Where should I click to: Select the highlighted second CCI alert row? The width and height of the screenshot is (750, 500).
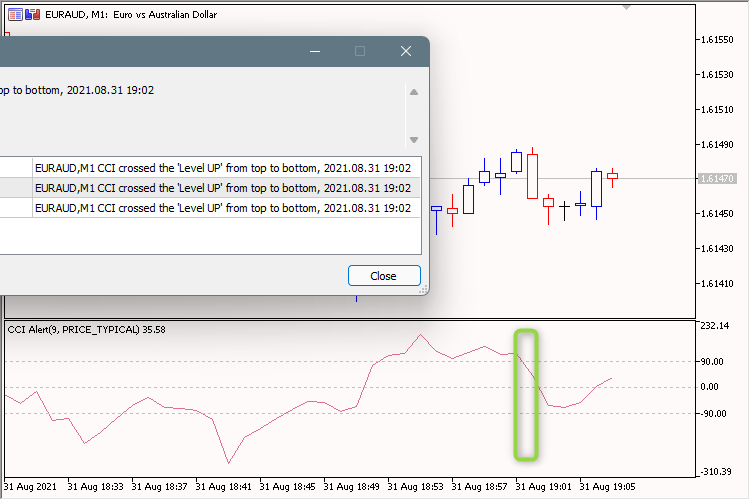210,188
